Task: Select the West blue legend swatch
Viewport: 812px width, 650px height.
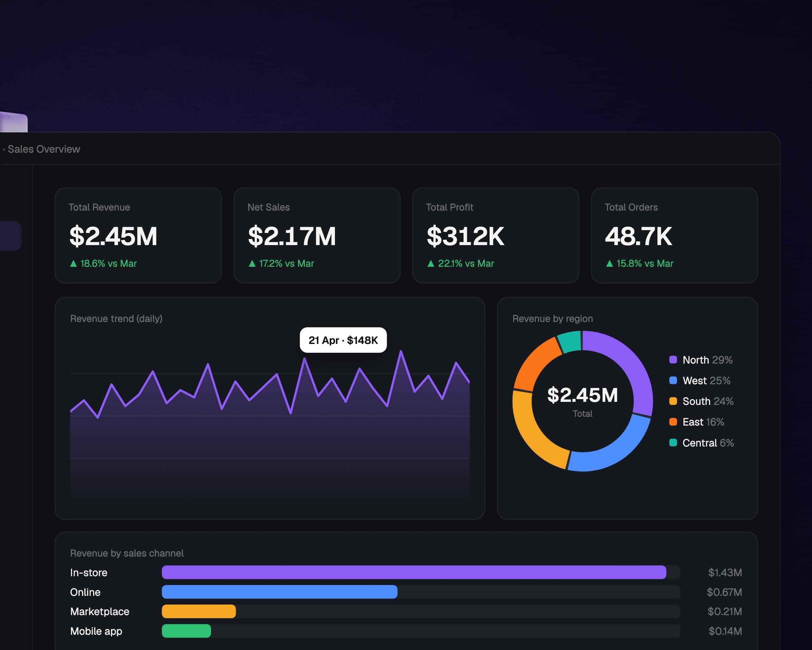Action: tap(673, 381)
